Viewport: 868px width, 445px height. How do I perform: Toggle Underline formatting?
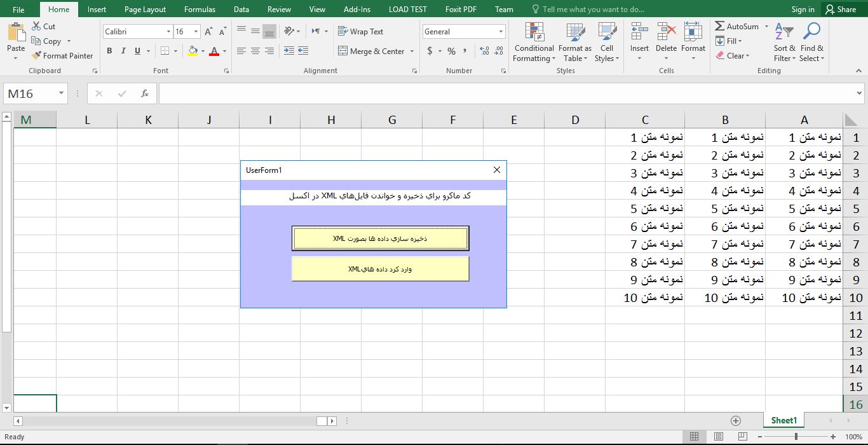pyautogui.click(x=137, y=51)
